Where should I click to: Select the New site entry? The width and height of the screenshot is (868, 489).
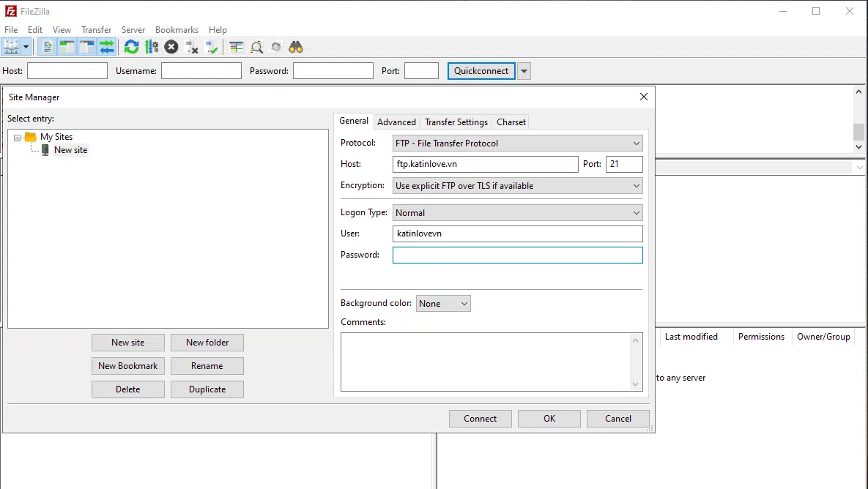[x=70, y=150]
